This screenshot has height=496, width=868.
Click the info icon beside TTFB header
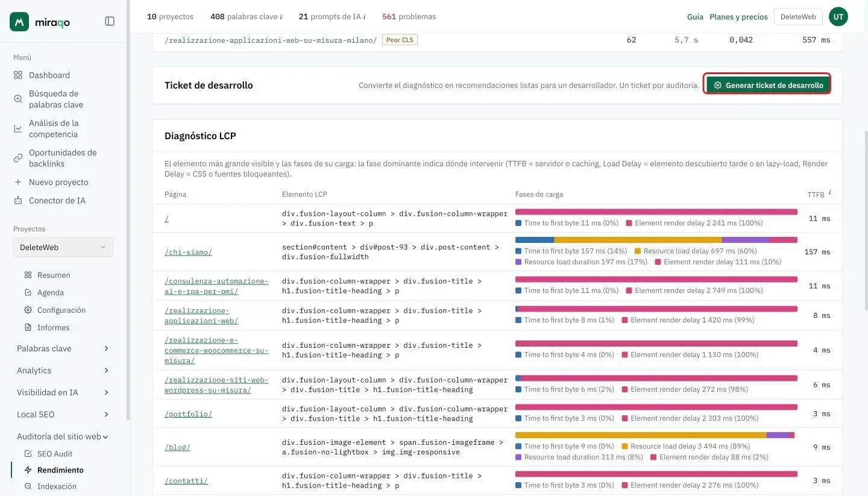[x=829, y=192]
